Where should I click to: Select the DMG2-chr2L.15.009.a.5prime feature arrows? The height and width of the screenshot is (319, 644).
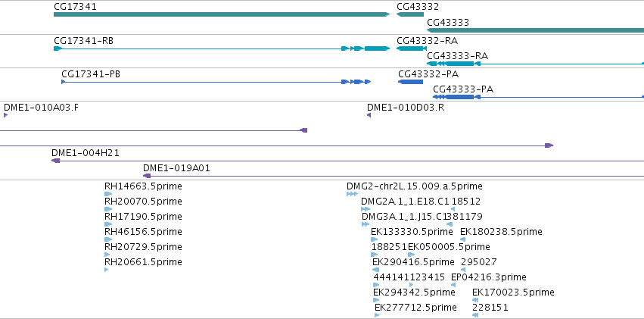[x=352, y=194]
